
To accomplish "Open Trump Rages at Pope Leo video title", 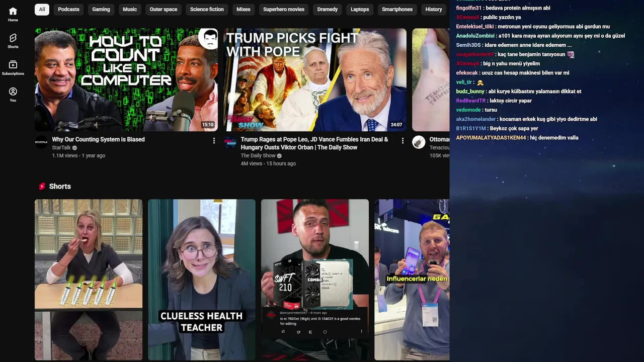I will click(x=314, y=143).
